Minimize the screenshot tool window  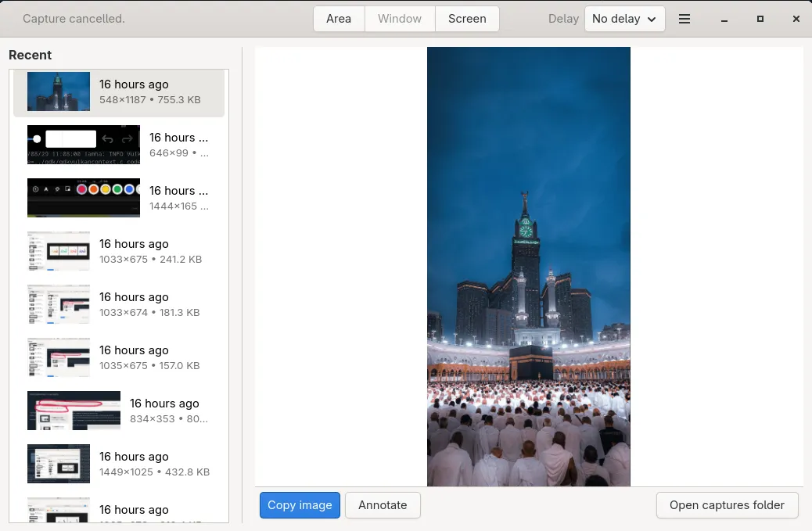click(724, 19)
